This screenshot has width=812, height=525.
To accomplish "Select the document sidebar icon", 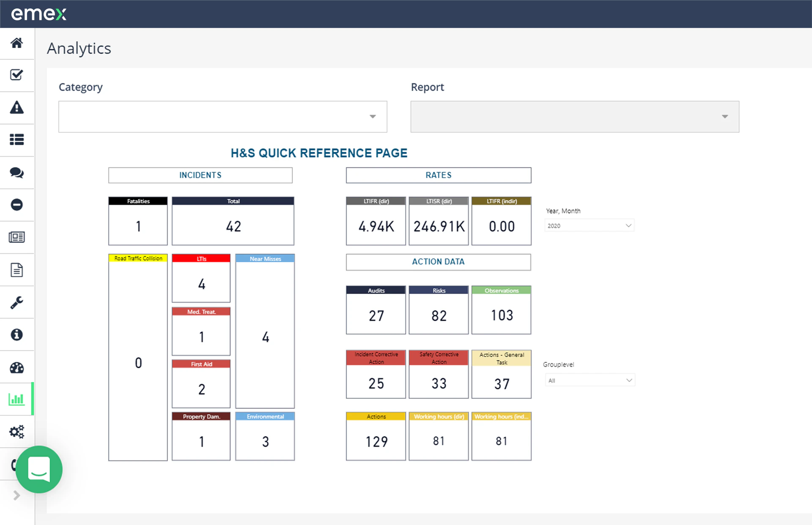I will pyautogui.click(x=17, y=270).
